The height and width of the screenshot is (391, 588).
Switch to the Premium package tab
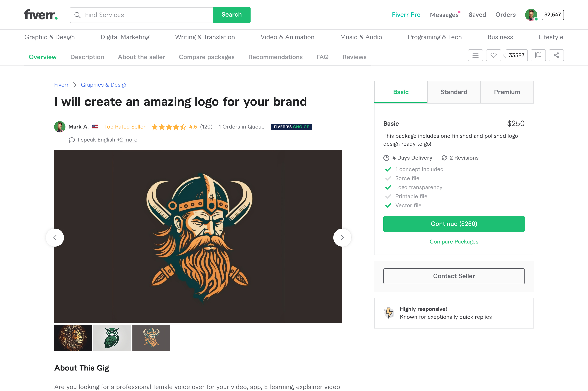click(x=507, y=92)
